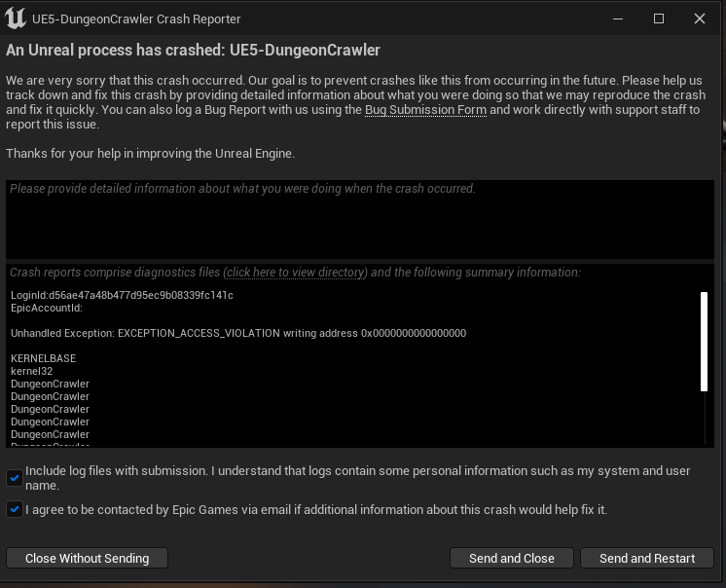Focus the crash description text box

click(x=360, y=219)
